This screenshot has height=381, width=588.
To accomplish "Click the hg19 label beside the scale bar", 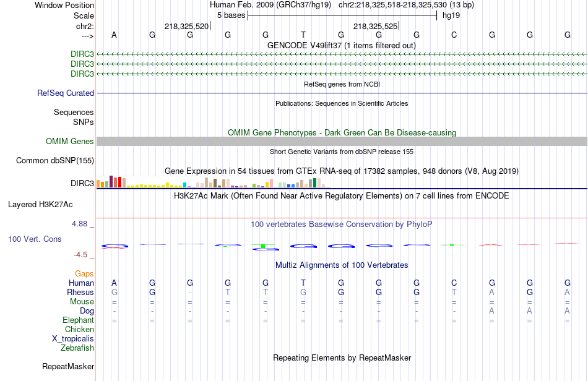I will point(451,15).
